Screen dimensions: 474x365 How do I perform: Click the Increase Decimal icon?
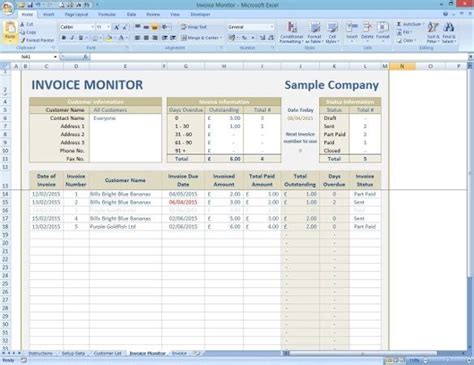[x=262, y=38]
